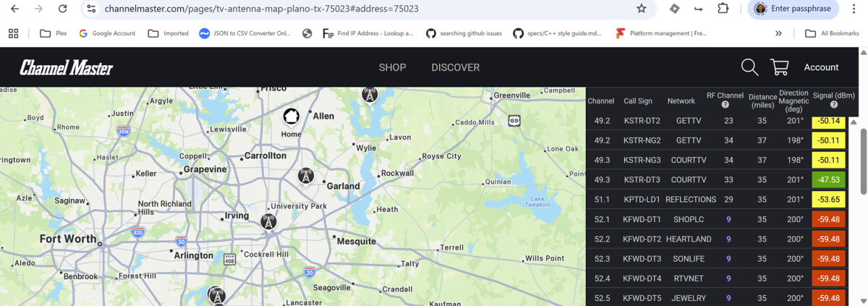Reload the current page
This screenshot has width=868, height=306.
coord(63,9)
